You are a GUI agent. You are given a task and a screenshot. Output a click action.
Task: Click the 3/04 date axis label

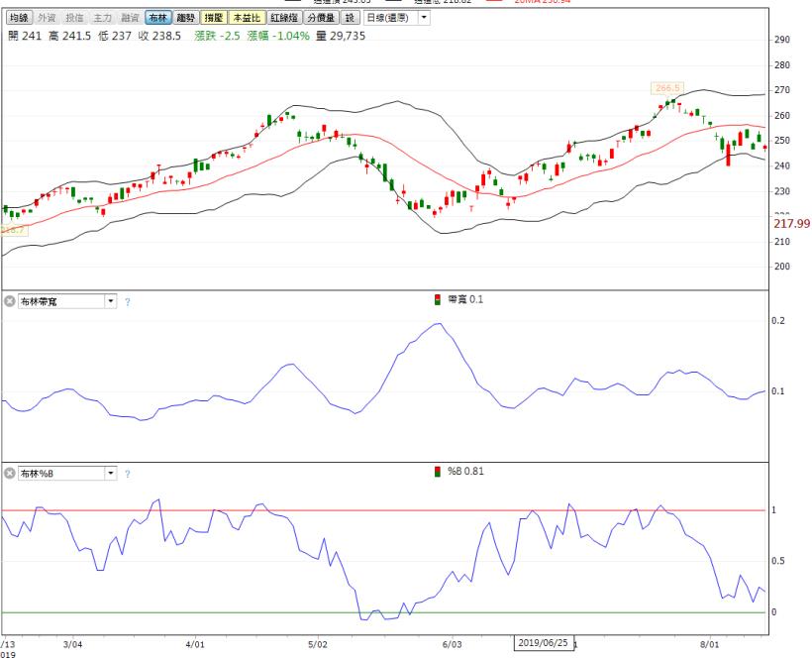(72, 644)
